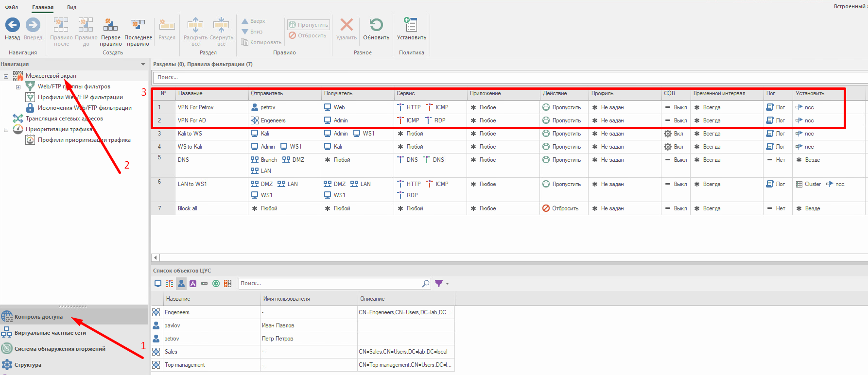This screenshot has height=375, width=868.
Task: Select the Engeneers group in the ЦУС objects list
Action: coord(176,312)
